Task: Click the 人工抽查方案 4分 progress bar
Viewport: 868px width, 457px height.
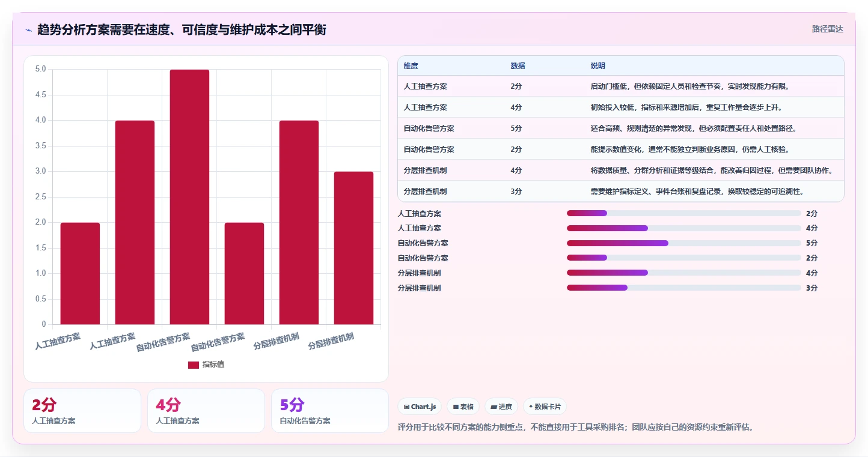Action: [683, 228]
